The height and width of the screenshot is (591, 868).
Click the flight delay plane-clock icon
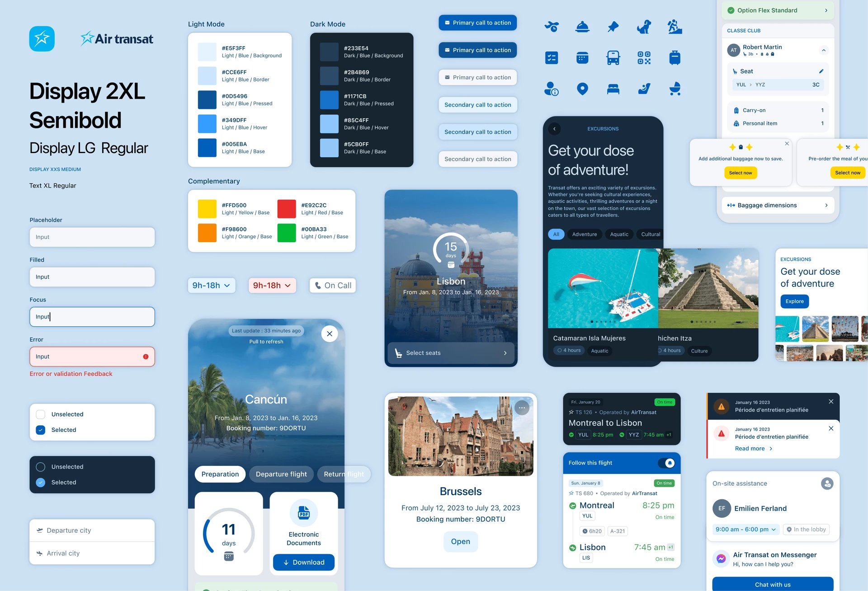552,27
